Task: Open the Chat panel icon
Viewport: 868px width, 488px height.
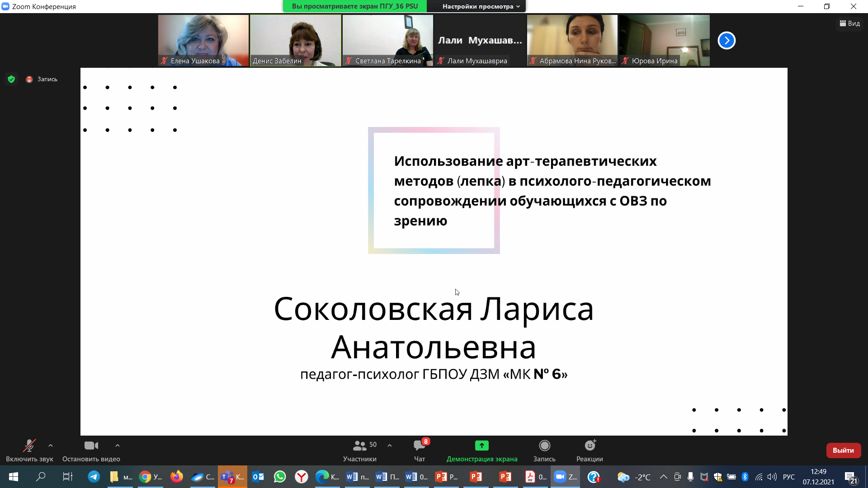Action: click(419, 446)
